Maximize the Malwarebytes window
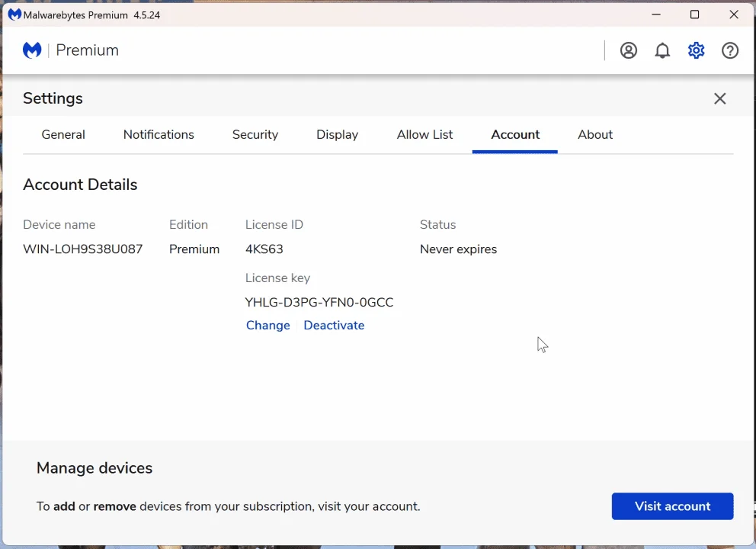 694,14
